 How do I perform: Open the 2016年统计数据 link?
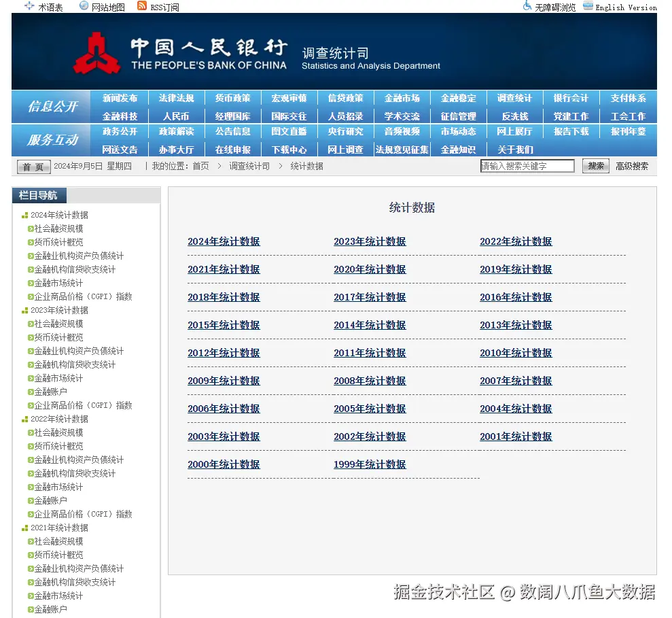pos(516,298)
